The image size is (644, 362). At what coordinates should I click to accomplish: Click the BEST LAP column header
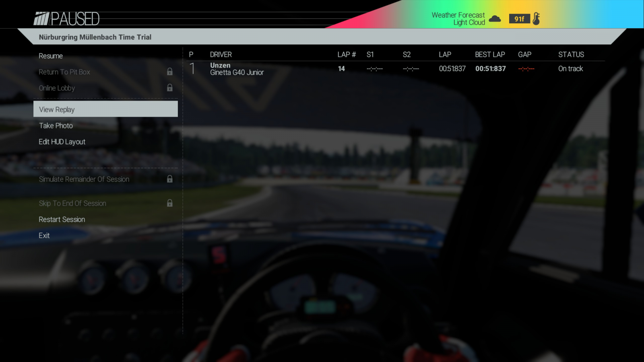(x=490, y=54)
